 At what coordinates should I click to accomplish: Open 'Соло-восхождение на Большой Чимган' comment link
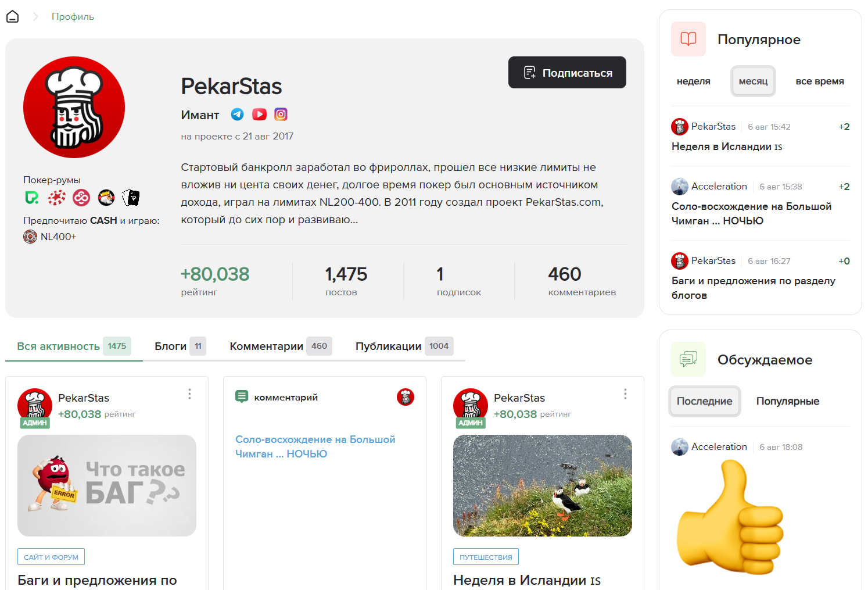[x=315, y=446]
